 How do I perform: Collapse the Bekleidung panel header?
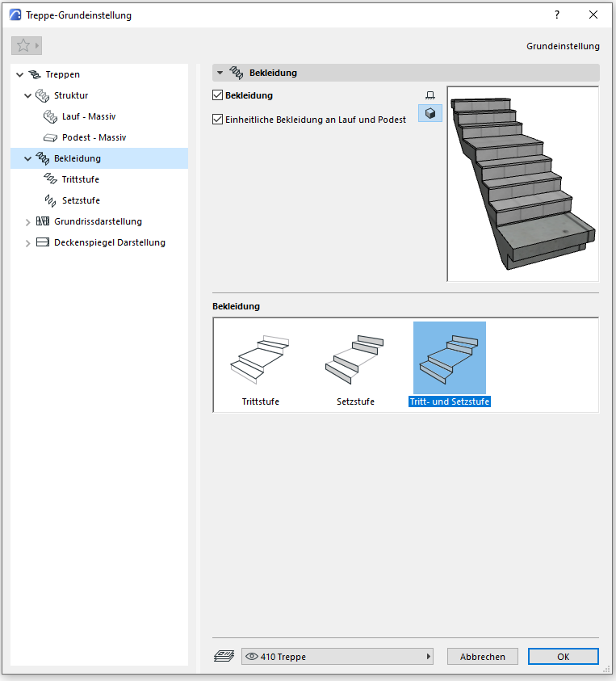220,73
